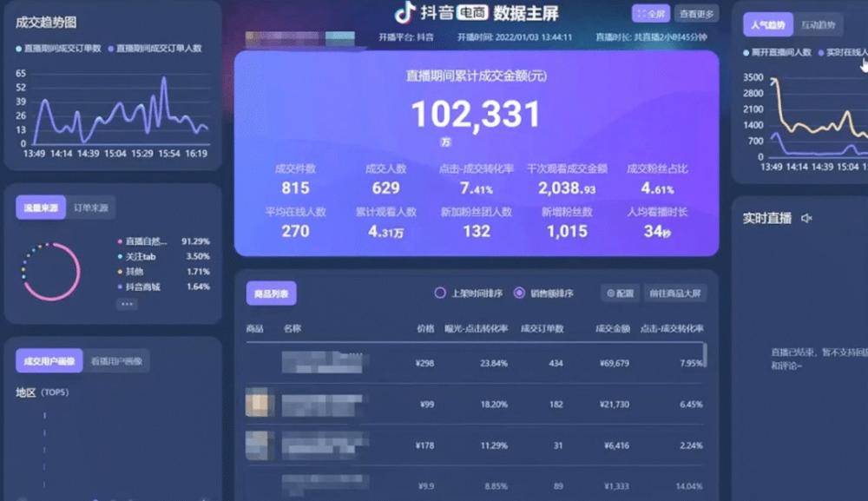Click the Douyin logo icon in header
The width and height of the screenshot is (868, 501).
pos(405,12)
